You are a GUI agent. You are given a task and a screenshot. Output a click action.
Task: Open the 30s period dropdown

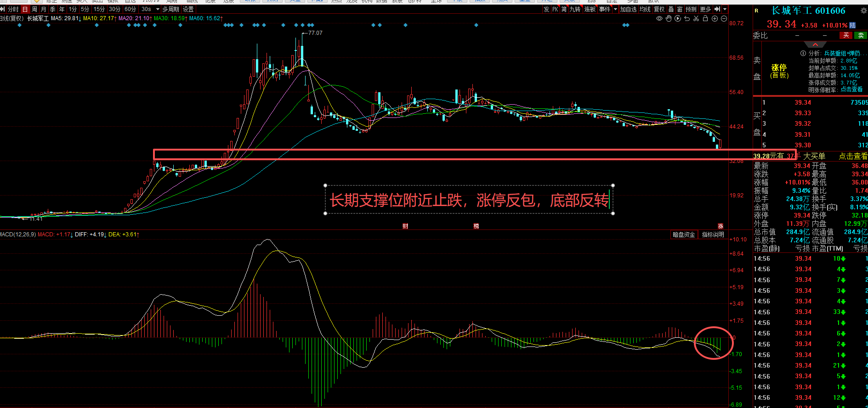click(x=158, y=9)
